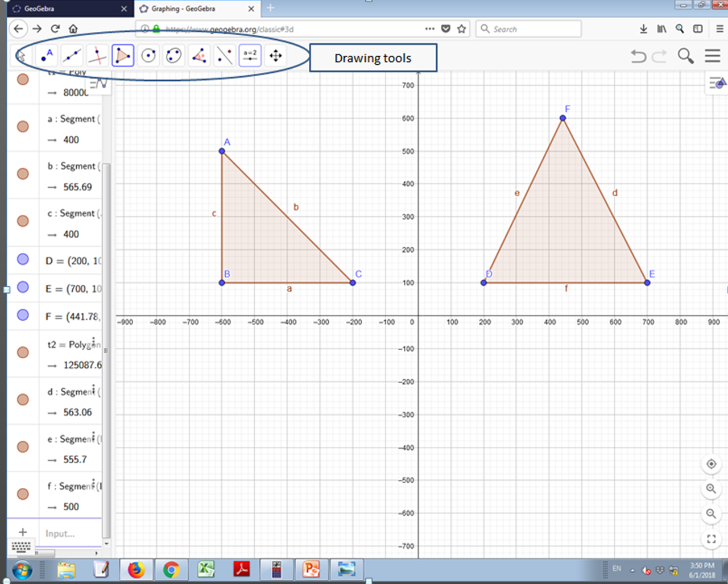Select the Angle measurement tool
The image size is (728, 584).
coord(198,55)
